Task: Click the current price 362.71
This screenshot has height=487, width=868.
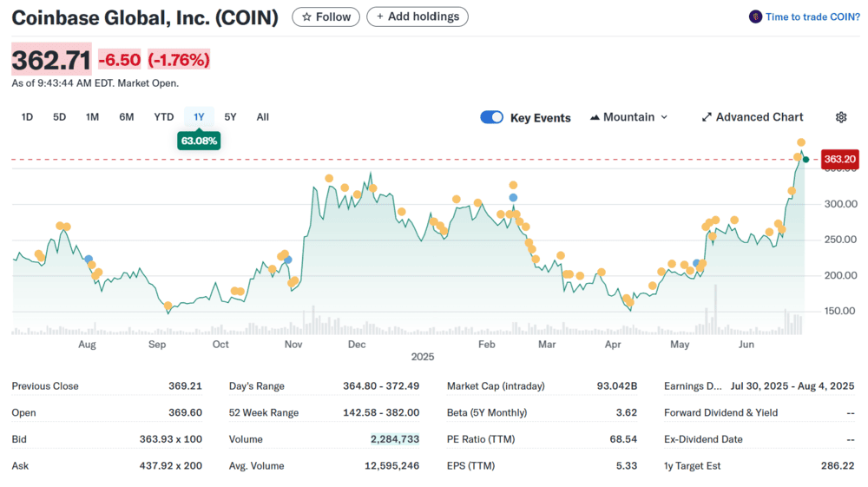Action: click(51, 59)
